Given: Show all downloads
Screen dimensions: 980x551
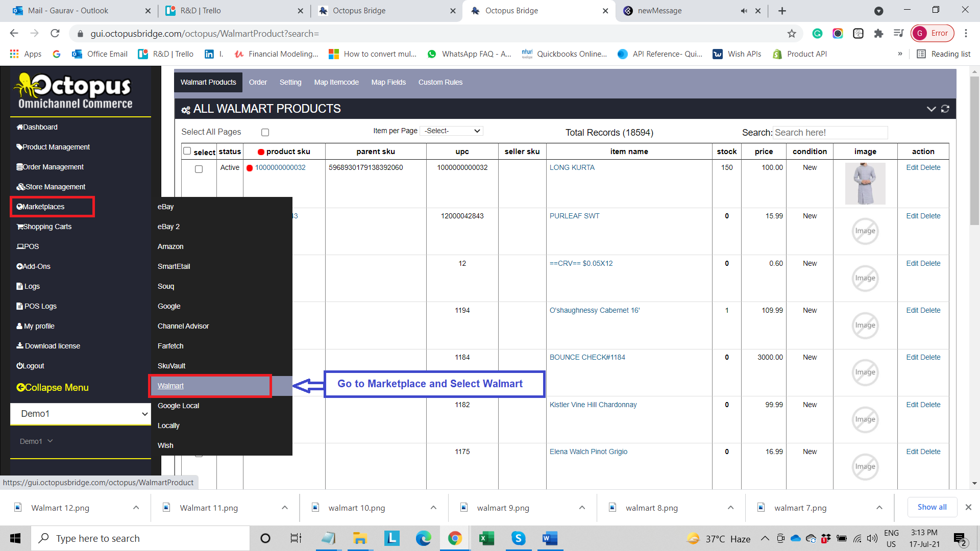Looking at the screenshot, I should point(932,507).
